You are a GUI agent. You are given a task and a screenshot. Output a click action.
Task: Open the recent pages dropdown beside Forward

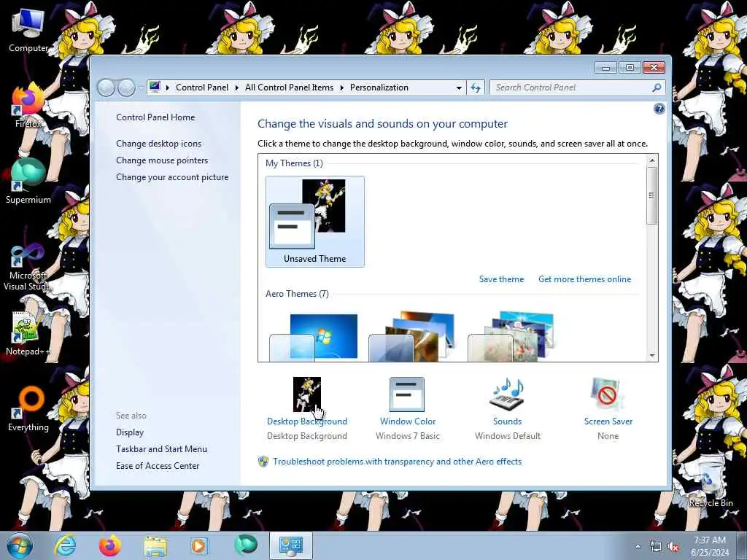(140, 87)
